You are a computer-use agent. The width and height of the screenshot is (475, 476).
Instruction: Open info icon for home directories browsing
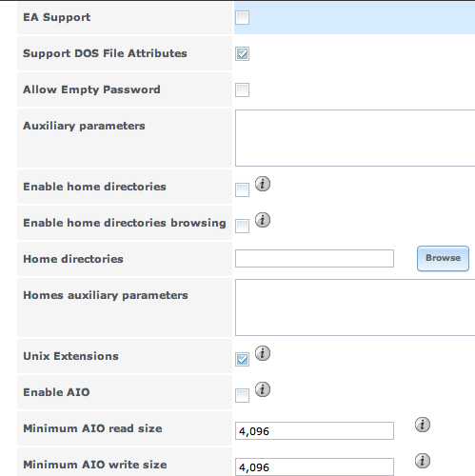click(x=263, y=220)
